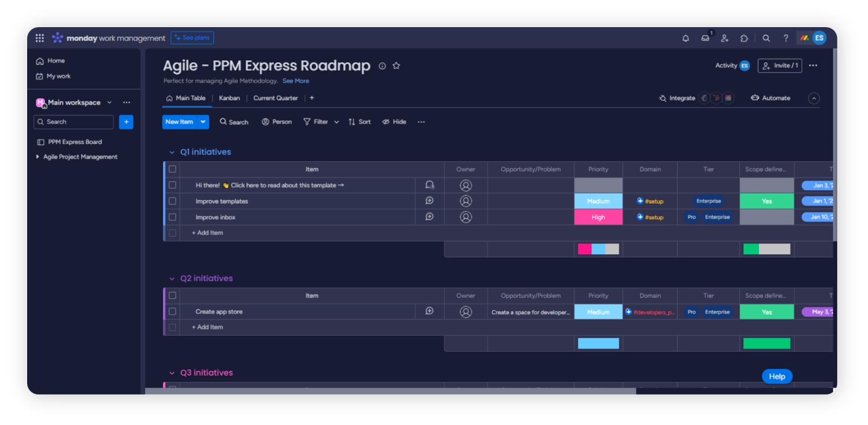
Task: Click owner avatar for Improve inbox
Action: (x=465, y=217)
